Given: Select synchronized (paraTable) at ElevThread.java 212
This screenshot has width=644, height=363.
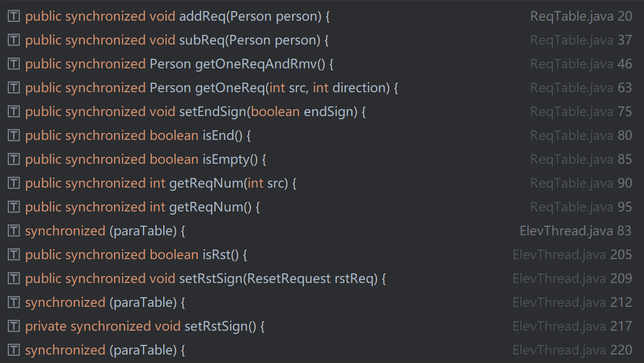Looking at the screenshot, I should 322,303.
